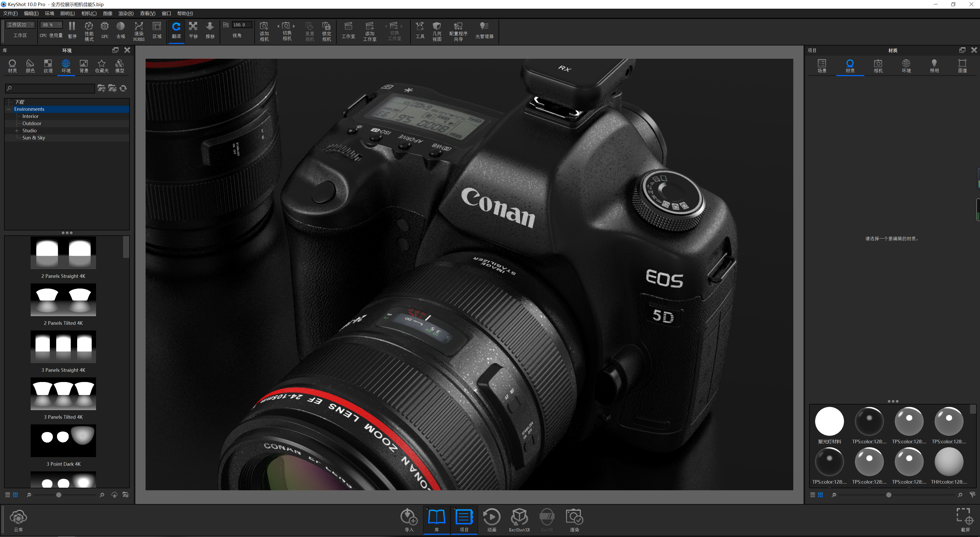Image resolution: width=980 pixels, height=537 pixels.
Task: Click the Add Camera (添加相机) icon
Action: coord(264,31)
